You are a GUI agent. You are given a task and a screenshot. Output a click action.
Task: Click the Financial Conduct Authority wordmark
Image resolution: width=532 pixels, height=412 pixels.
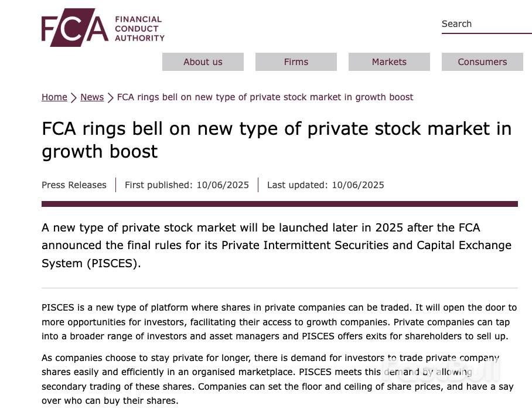(139, 29)
